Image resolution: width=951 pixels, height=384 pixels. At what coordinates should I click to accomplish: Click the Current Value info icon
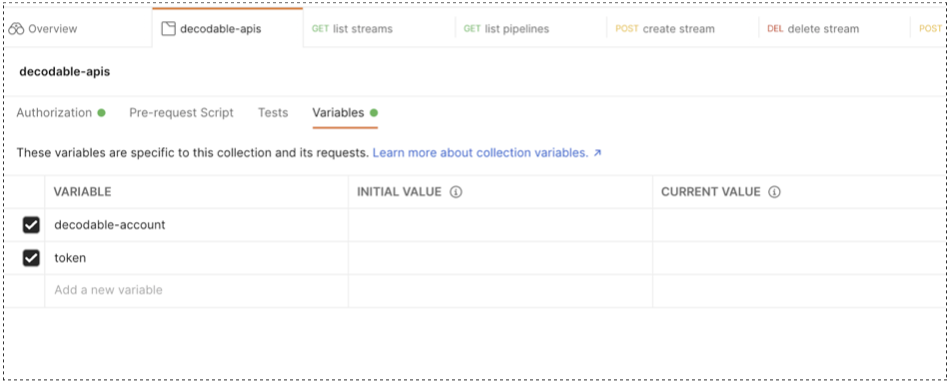(775, 192)
